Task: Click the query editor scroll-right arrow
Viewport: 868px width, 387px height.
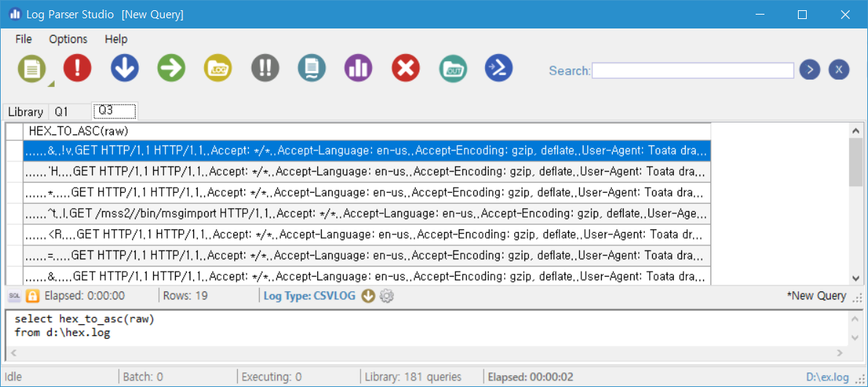Action: click(840, 353)
